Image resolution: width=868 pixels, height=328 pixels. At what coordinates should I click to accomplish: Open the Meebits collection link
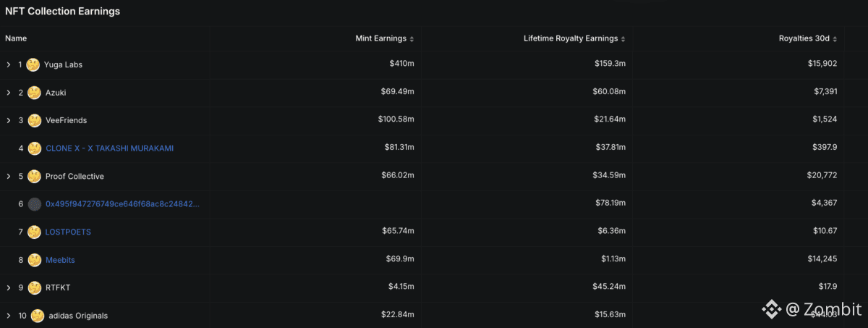click(61, 260)
